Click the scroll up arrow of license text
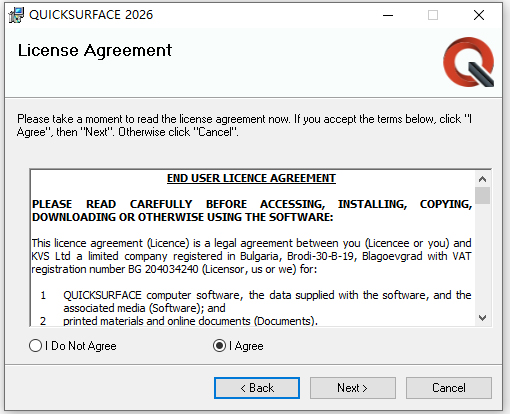Viewport: 510px width, 414px height. 482,179
